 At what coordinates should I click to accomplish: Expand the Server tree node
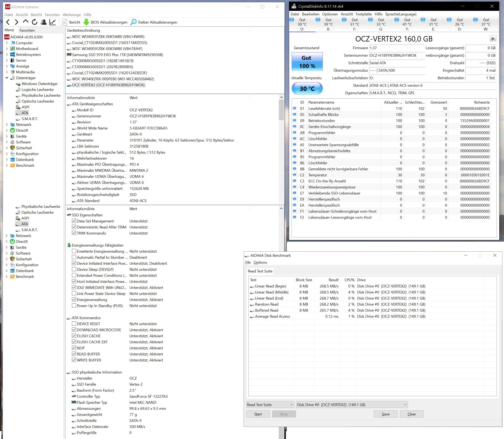[7, 60]
